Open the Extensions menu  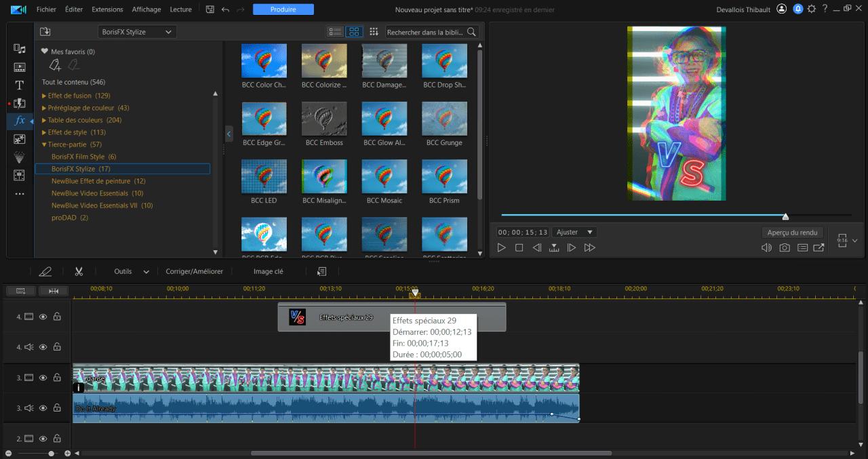pos(108,9)
